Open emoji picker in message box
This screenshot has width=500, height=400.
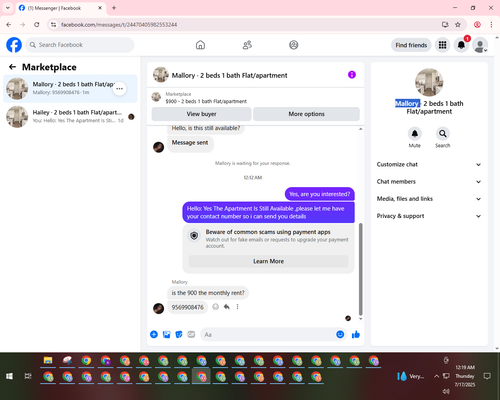pos(340,334)
